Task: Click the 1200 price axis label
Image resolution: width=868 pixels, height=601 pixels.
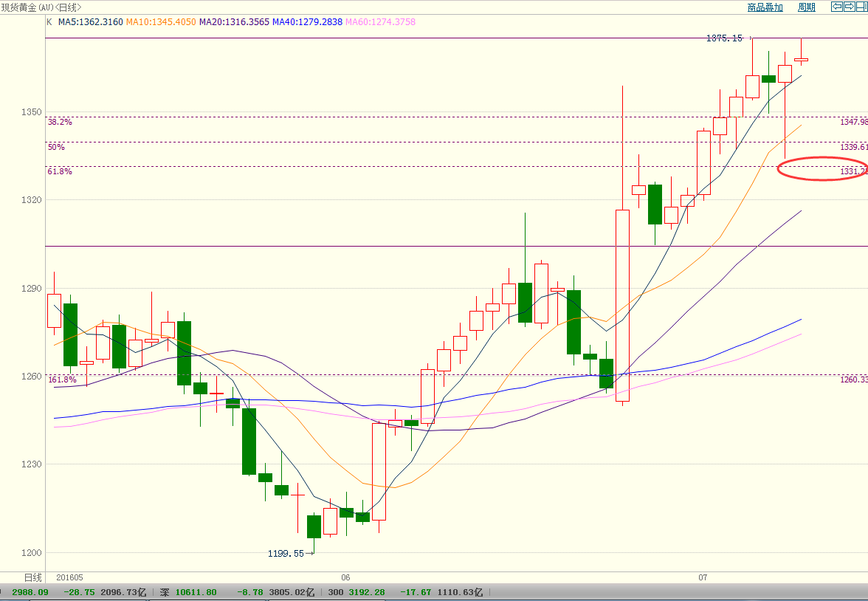Action: pyautogui.click(x=32, y=552)
